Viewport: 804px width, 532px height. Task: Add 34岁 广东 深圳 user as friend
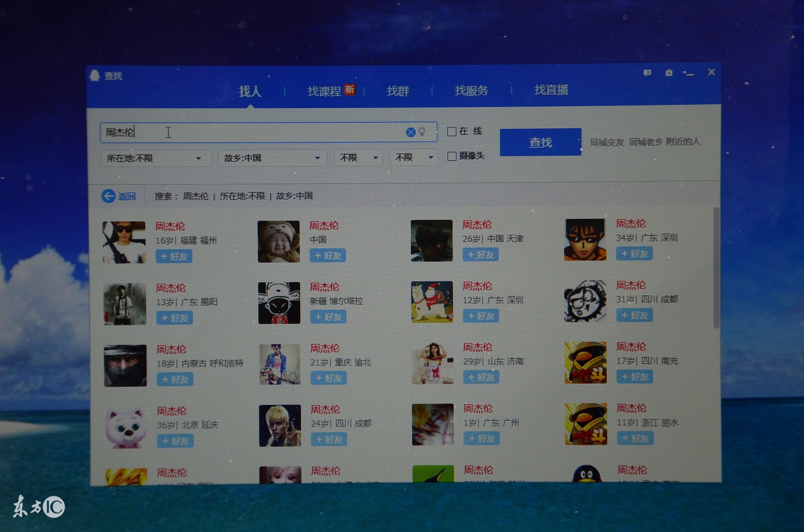point(634,254)
